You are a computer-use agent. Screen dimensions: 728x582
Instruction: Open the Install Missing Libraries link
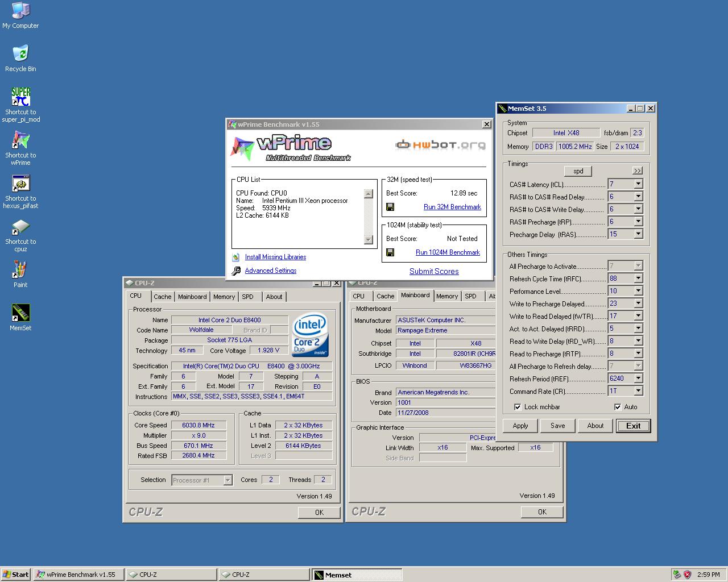pyautogui.click(x=275, y=257)
